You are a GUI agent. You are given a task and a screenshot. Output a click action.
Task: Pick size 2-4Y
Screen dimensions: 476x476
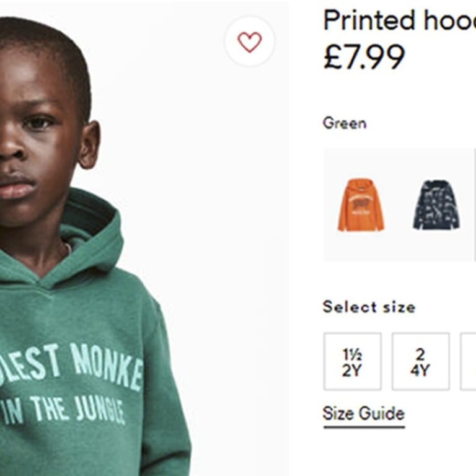420,361
